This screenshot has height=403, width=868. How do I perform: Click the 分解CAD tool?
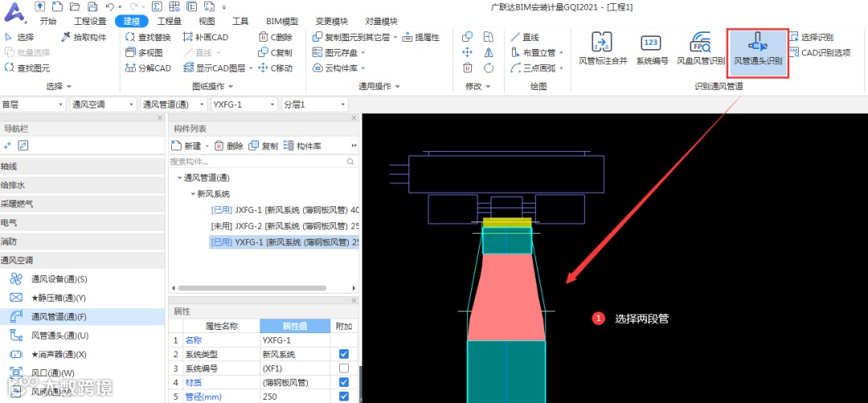[149, 68]
